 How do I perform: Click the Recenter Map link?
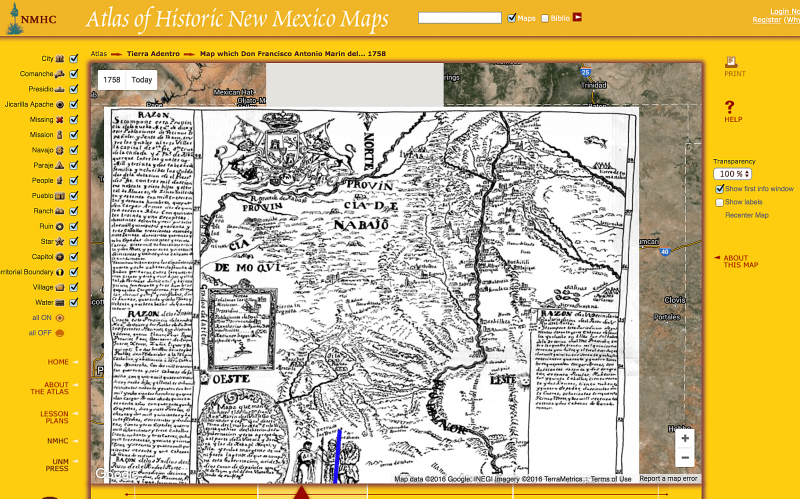click(x=747, y=215)
